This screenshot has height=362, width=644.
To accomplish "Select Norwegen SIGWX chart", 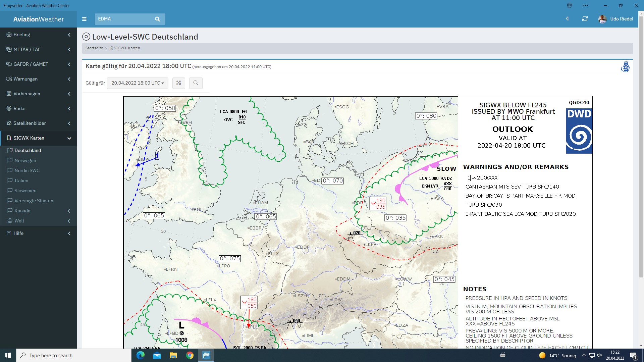I will click(39, 160).
